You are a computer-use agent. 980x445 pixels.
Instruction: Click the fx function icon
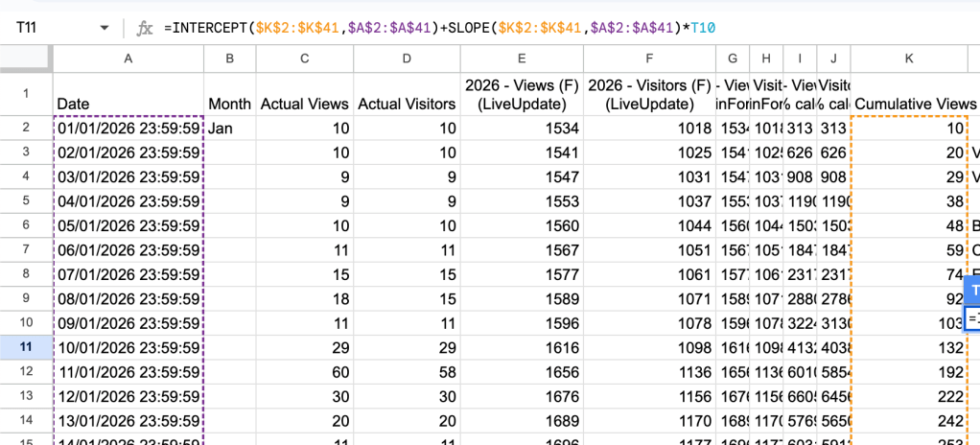pos(145,28)
